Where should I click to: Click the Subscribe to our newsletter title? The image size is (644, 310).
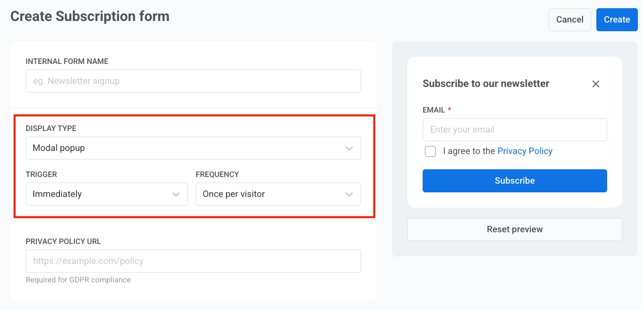pyautogui.click(x=486, y=83)
